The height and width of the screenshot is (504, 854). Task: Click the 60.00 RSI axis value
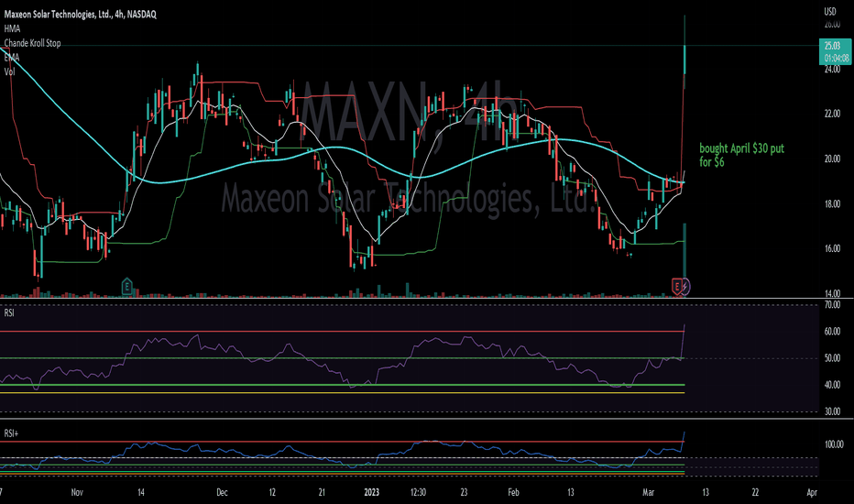coord(832,332)
